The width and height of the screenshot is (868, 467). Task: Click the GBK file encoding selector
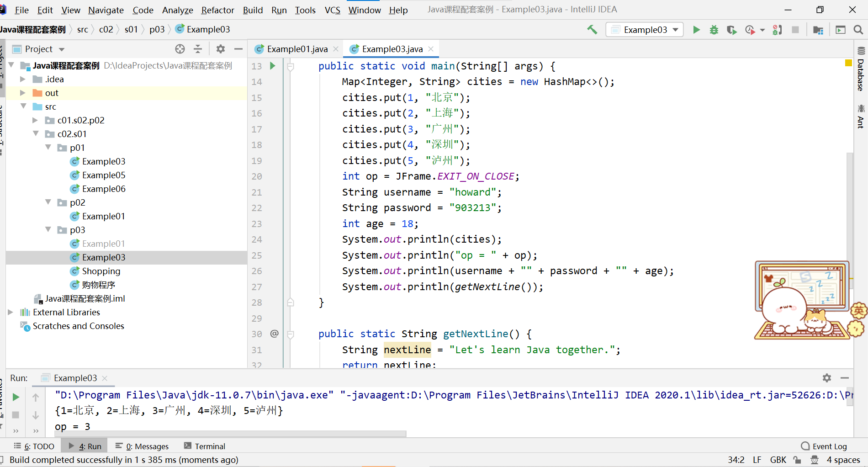point(778,460)
